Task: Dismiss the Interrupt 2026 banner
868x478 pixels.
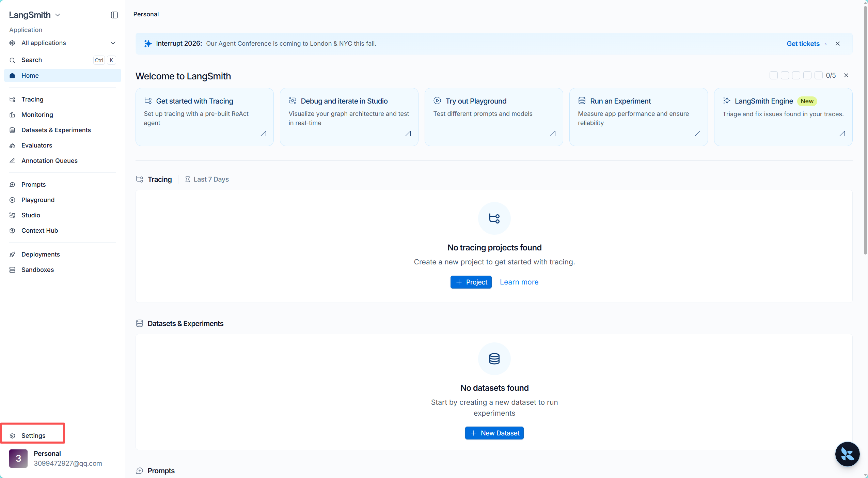Action: pos(838,44)
